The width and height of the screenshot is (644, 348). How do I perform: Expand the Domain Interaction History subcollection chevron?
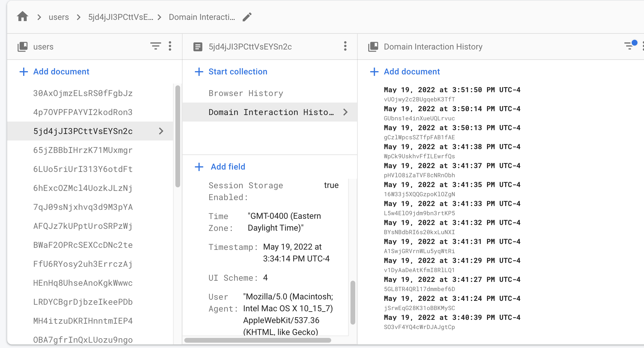click(x=345, y=112)
